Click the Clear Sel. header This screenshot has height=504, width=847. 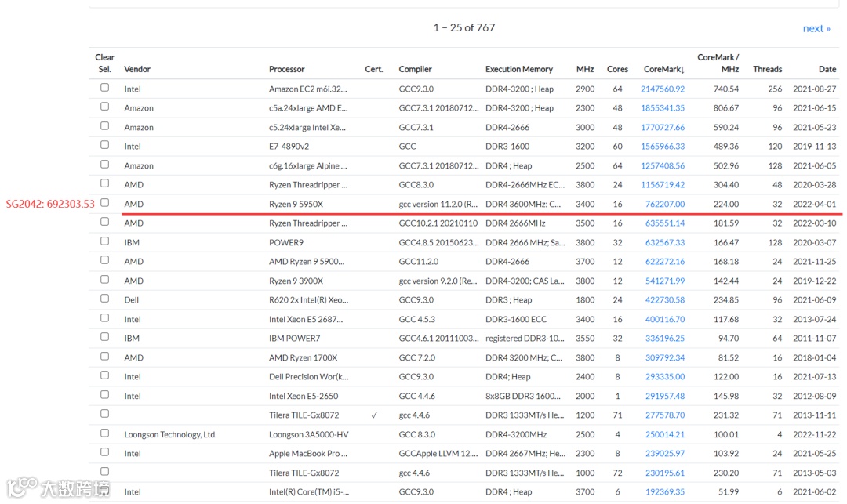tap(104, 63)
